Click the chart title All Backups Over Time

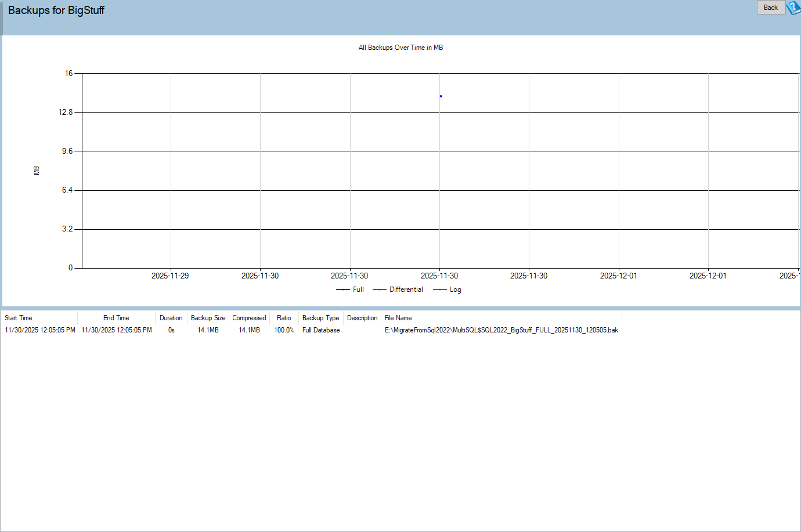400,48
